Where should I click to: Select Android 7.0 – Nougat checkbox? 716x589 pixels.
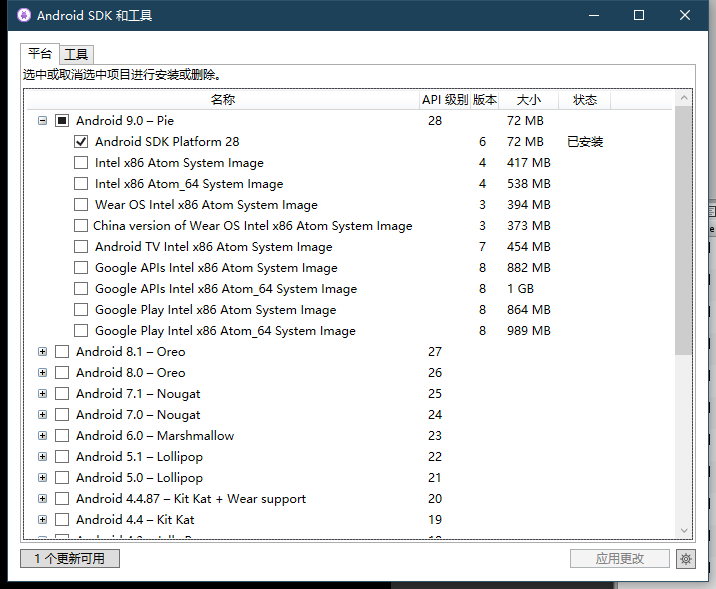62,415
